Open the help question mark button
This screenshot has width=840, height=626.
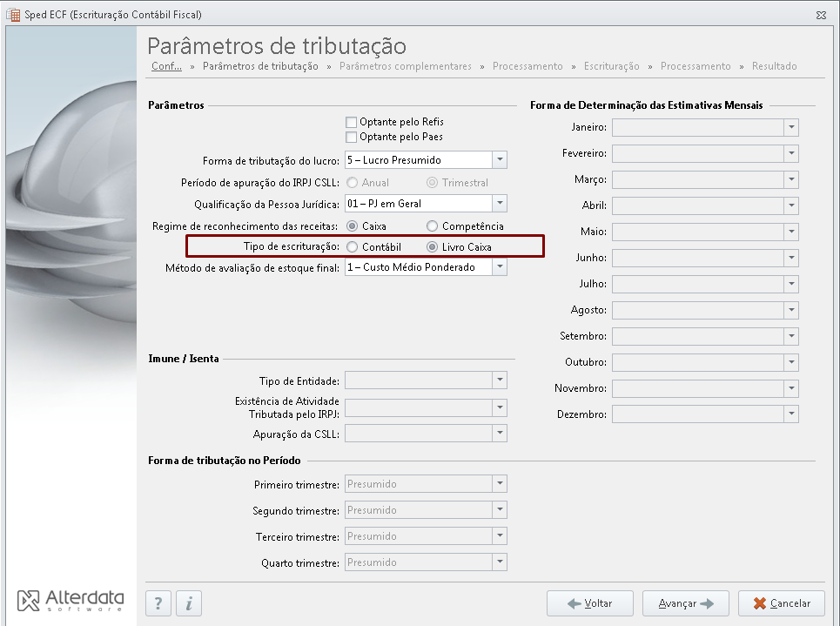click(x=158, y=603)
